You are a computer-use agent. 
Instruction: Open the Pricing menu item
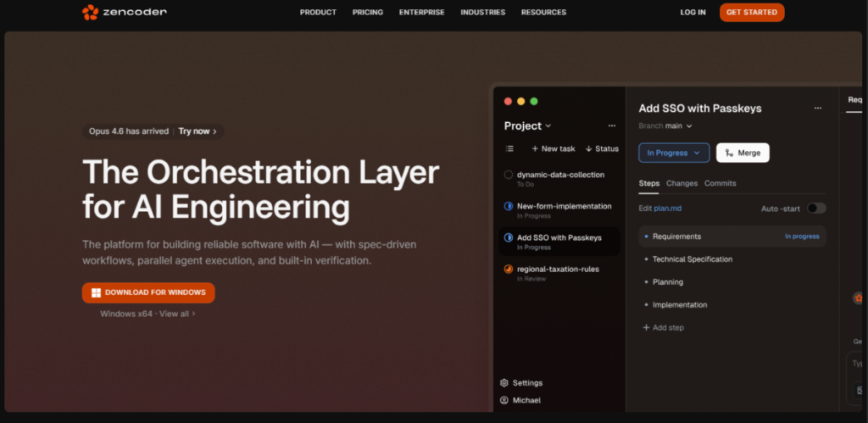(x=367, y=12)
